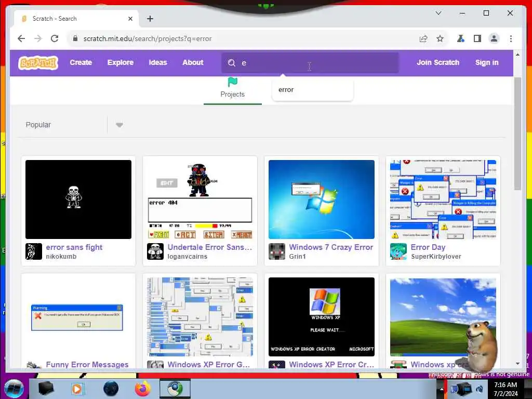Open the Error Day title link
The width and height of the screenshot is (532, 399).
[428, 247]
